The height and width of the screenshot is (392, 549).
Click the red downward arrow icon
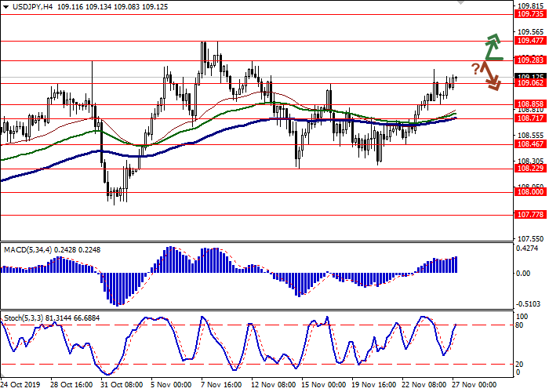pos(492,77)
